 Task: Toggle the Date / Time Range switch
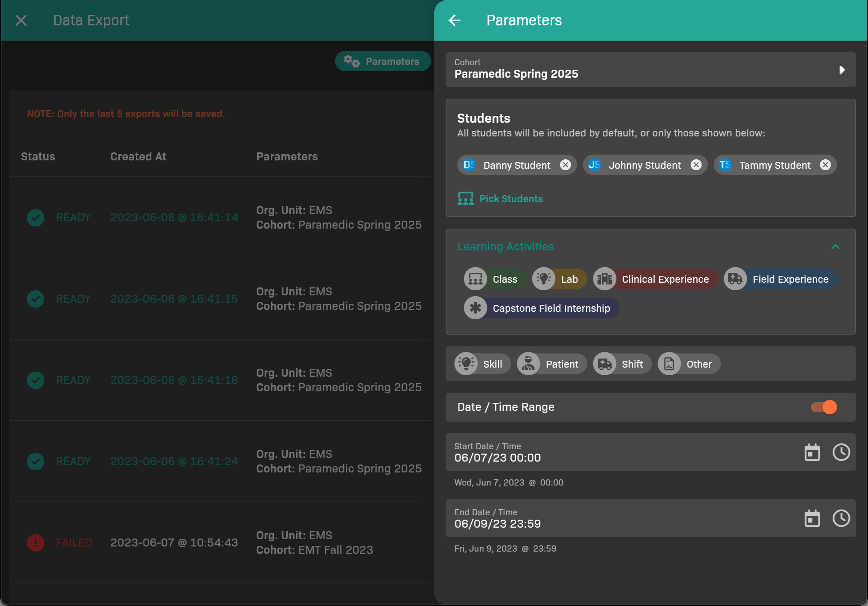824,407
